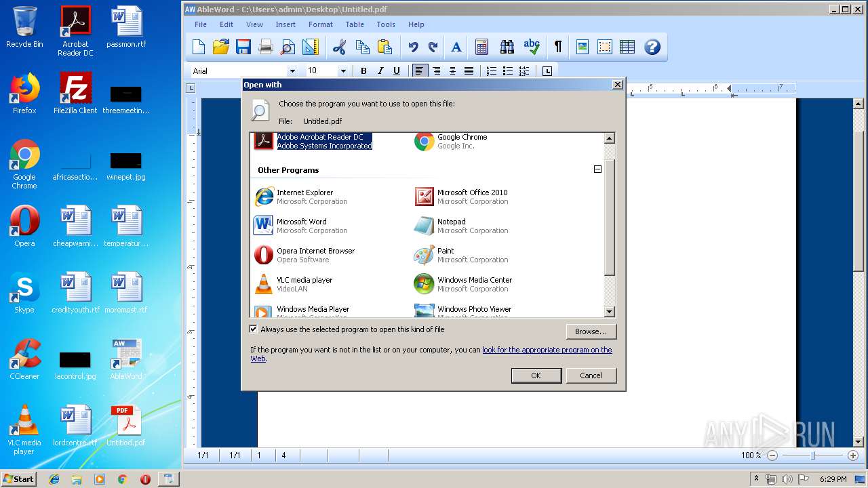This screenshot has height=488, width=868.
Task: Apply outline multilevel list icon
Action: pyautogui.click(x=524, y=71)
